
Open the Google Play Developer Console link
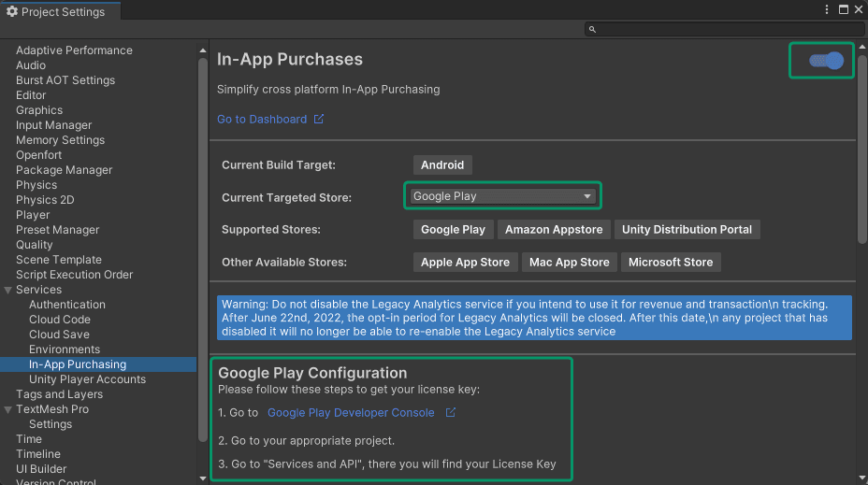click(x=351, y=412)
